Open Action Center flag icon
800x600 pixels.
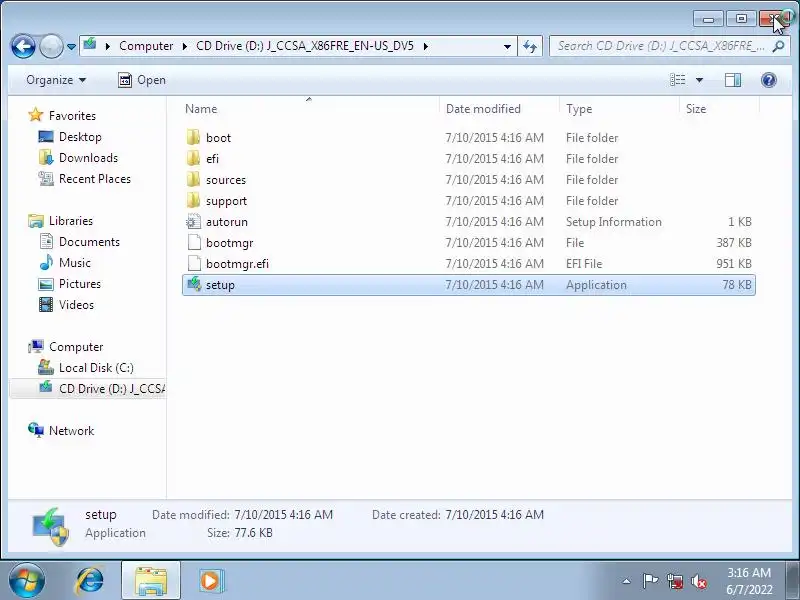pyautogui.click(x=650, y=581)
